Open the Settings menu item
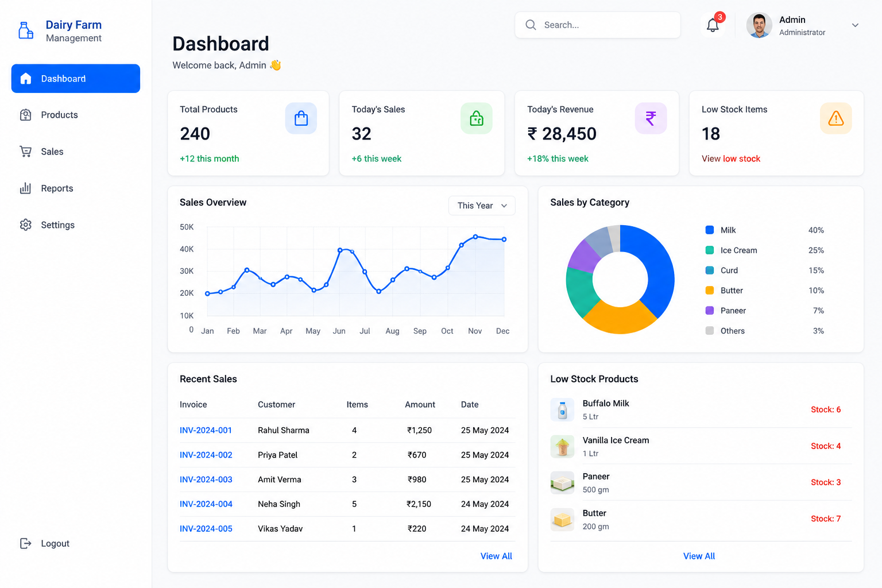882x588 pixels. click(76, 225)
